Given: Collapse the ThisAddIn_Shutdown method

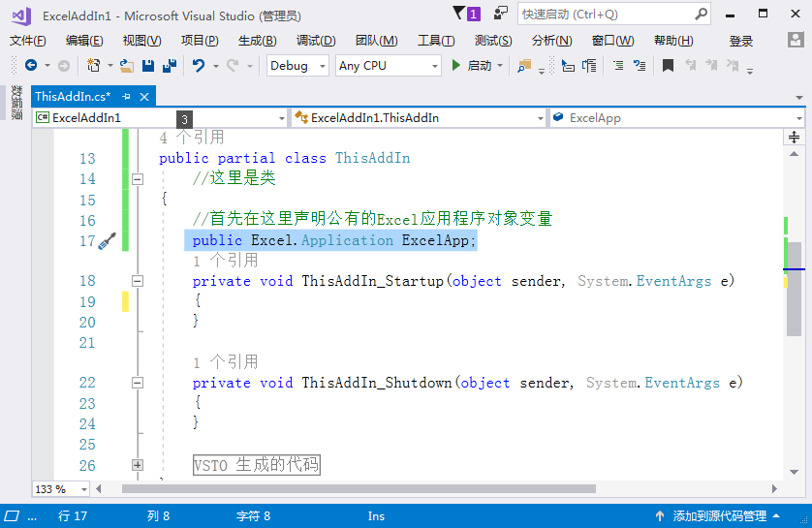Looking at the screenshot, I should click(138, 383).
